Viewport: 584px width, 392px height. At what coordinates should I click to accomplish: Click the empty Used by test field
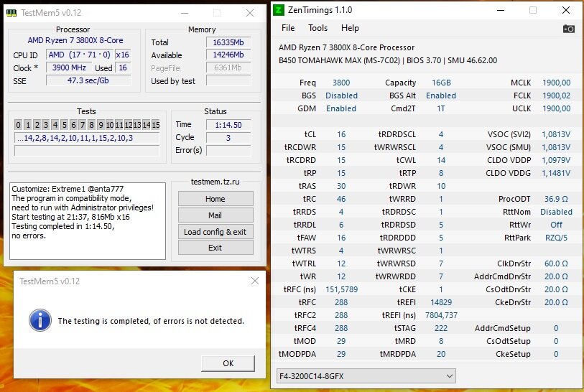pos(228,81)
